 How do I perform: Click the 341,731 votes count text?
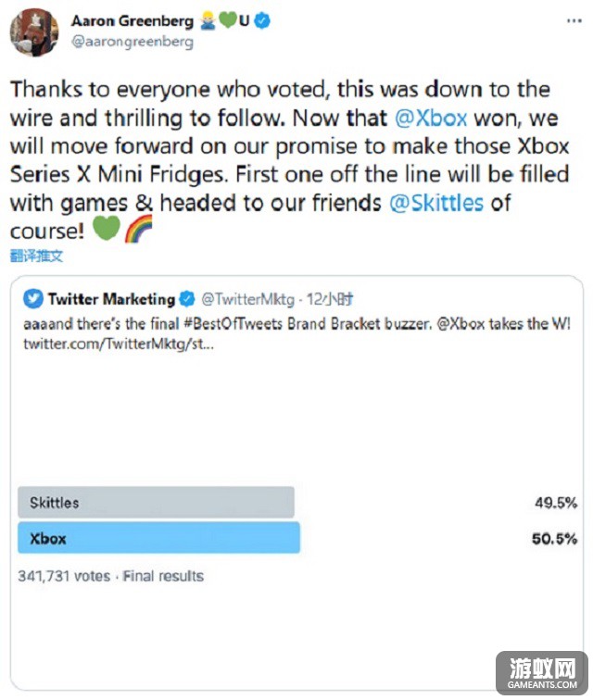(x=64, y=576)
